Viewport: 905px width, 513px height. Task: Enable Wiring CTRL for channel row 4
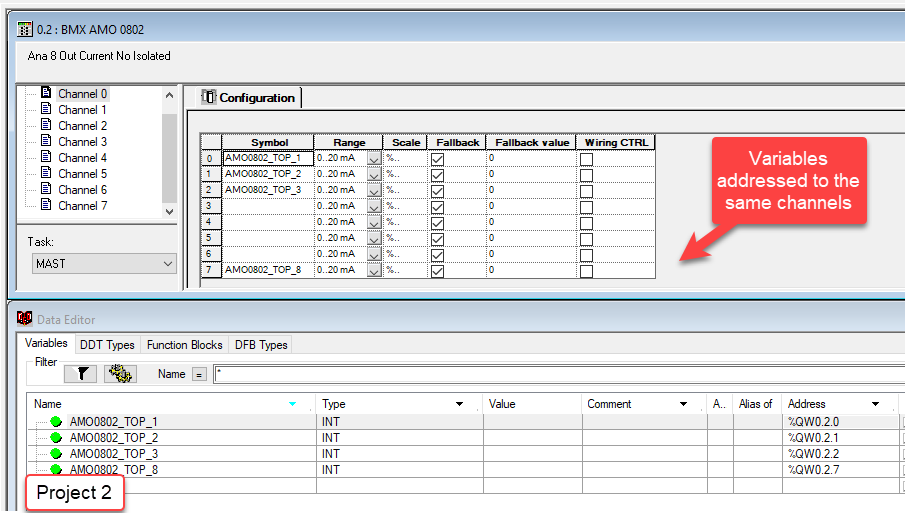586,223
